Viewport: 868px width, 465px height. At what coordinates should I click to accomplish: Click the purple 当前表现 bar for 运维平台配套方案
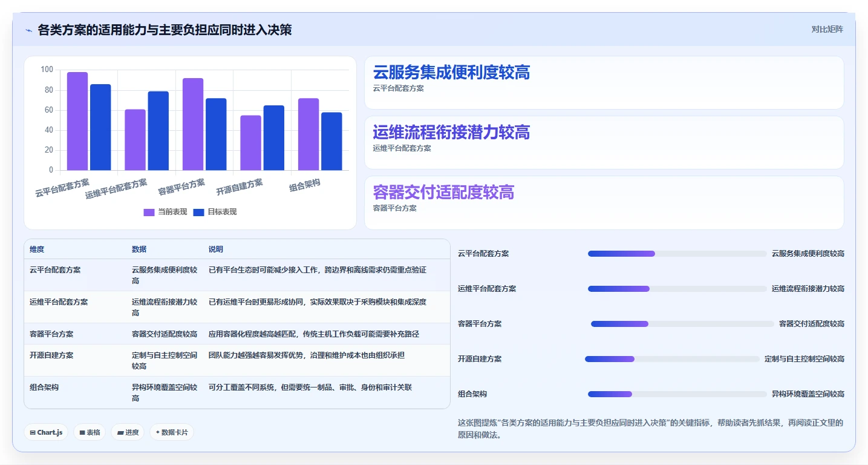[135, 140]
